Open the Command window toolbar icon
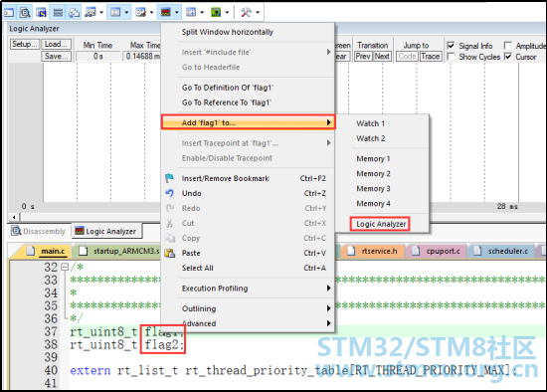The height and width of the screenshot is (392, 547). click(9, 13)
